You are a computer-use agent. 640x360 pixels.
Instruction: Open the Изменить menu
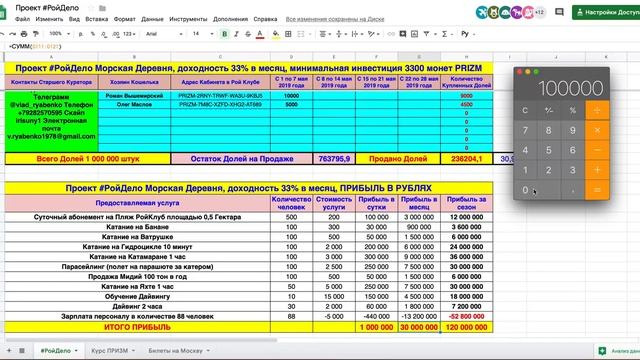point(49,19)
